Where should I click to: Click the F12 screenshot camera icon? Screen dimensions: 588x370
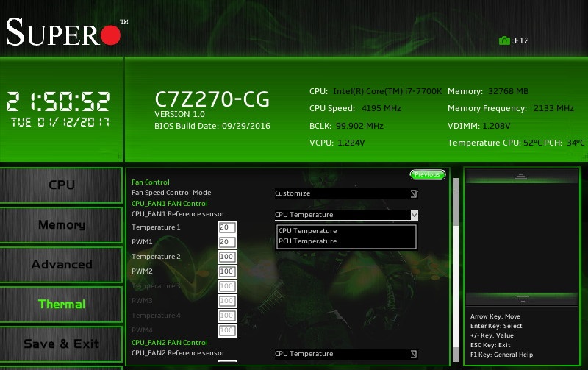(504, 40)
